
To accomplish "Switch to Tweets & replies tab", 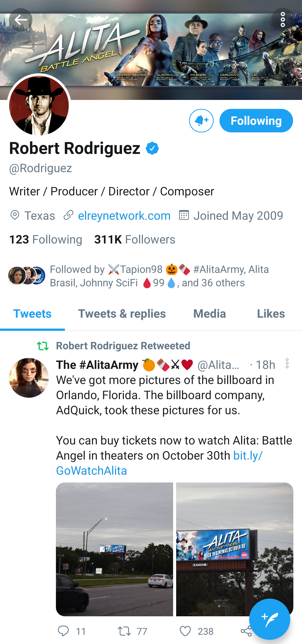I will (122, 314).
